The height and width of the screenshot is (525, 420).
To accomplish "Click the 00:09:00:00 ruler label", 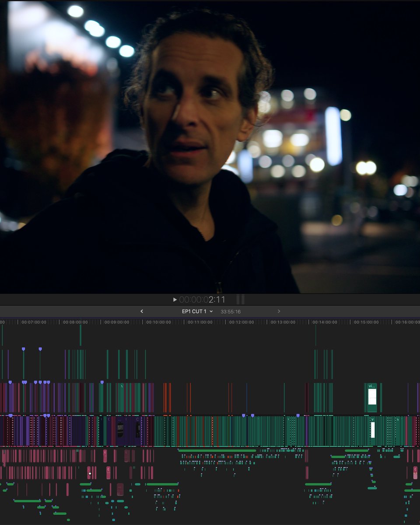I will (117, 322).
